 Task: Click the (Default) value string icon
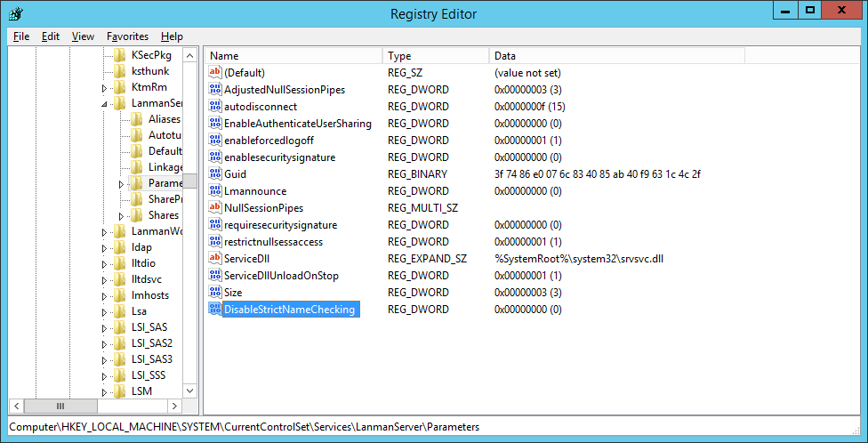click(214, 72)
